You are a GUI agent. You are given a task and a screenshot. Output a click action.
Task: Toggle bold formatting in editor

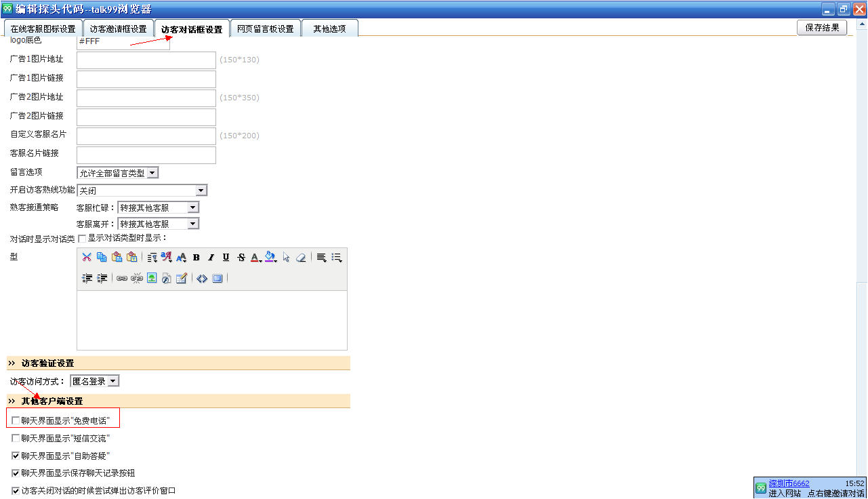point(196,258)
